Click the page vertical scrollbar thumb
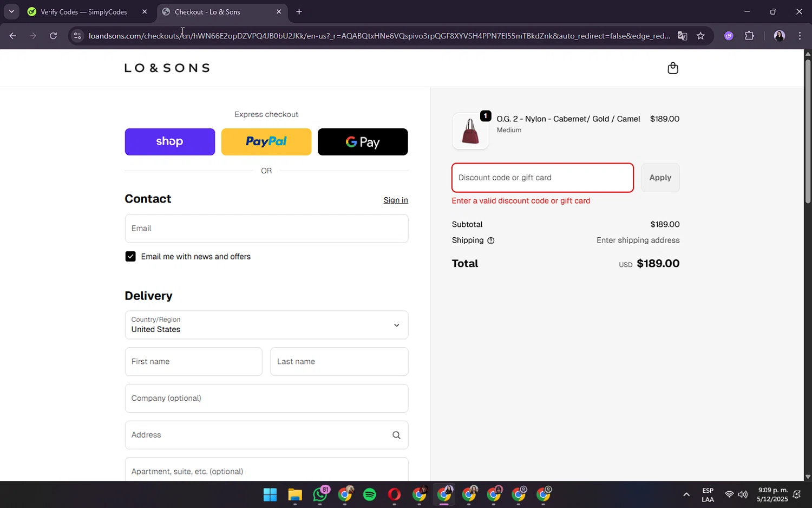 pyautogui.click(x=808, y=132)
